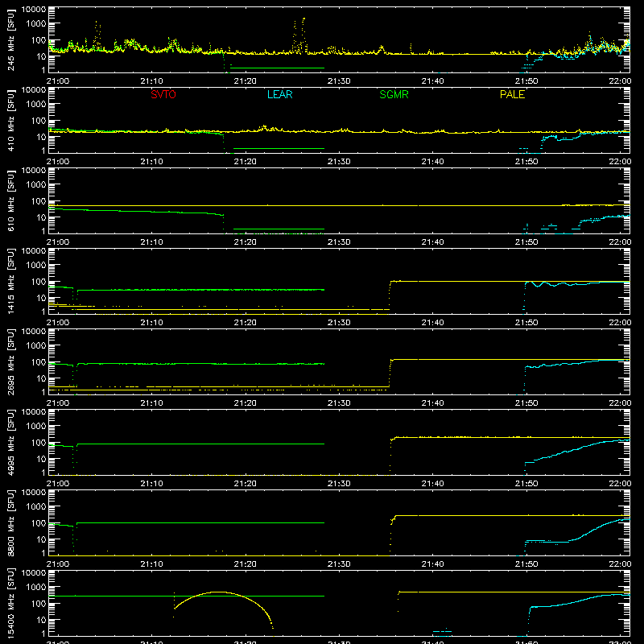Select the 4995 MHz [SFU] axis title
The width and height of the screenshot is (644, 644).
(x=11, y=442)
